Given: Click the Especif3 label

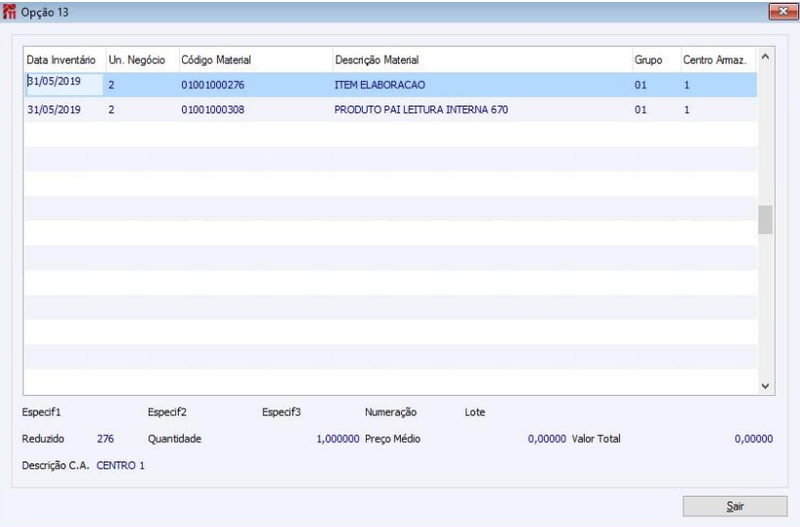Looking at the screenshot, I should (x=282, y=412).
